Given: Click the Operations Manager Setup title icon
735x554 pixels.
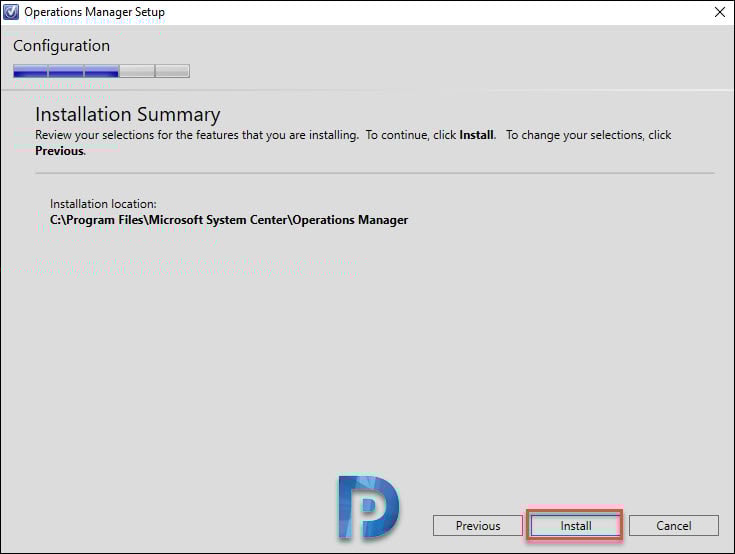Looking at the screenshot, I should [11, 12].
